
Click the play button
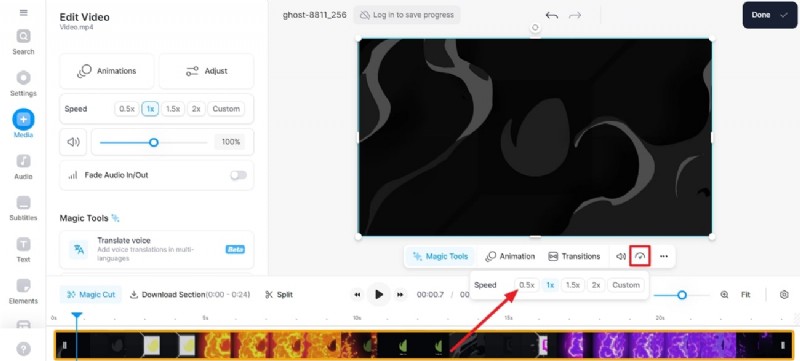click(379, 295)
